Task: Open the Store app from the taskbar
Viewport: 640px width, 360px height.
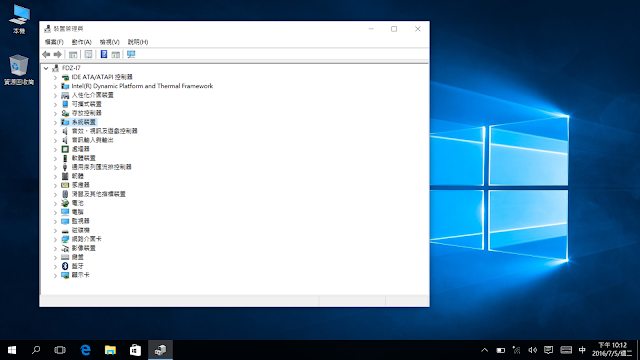Action: (x=135, y=350)
